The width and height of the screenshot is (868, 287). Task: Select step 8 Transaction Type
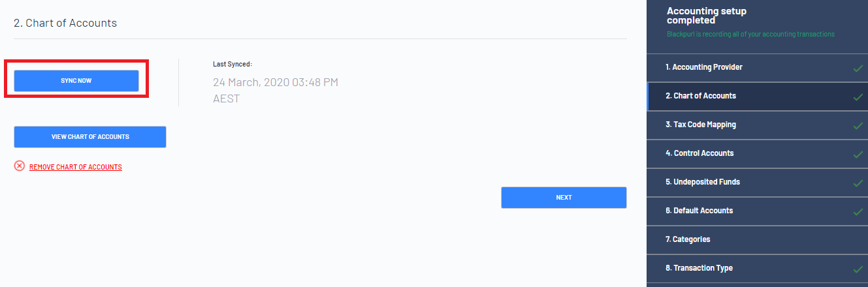click(x=758, y=268)
